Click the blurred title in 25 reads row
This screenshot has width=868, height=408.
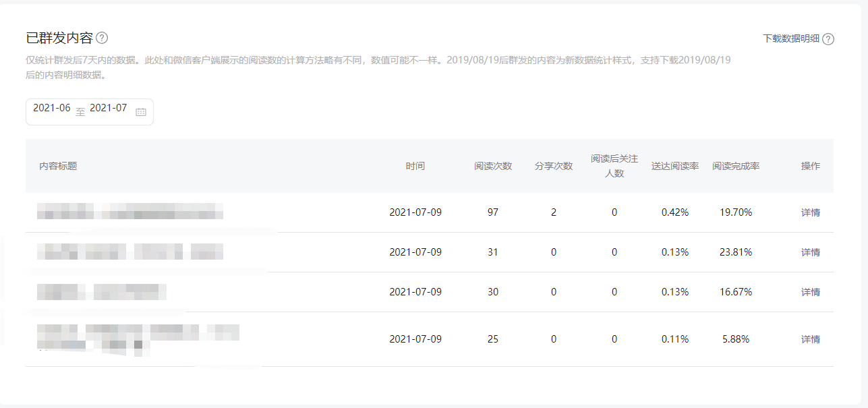[x=138, y=339]
